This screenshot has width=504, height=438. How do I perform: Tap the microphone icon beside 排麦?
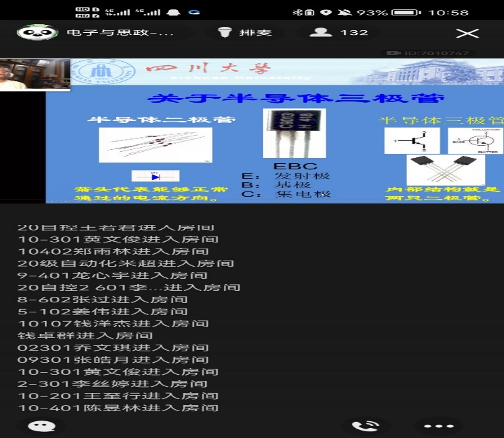click(x=224, y=32)
